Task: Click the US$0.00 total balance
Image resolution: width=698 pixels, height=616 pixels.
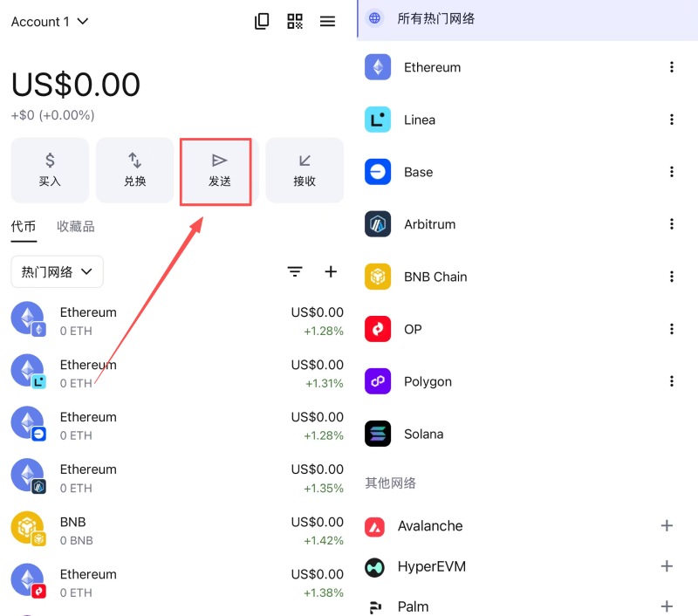Action: 76,84
